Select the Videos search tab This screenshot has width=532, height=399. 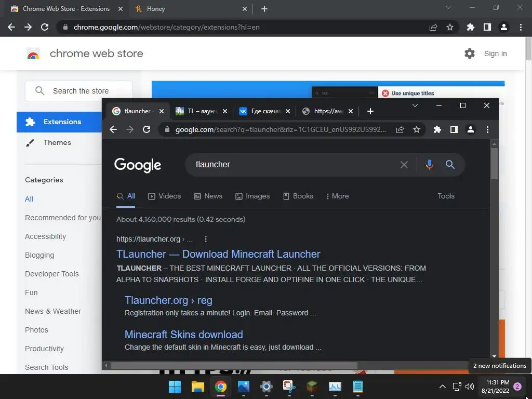click(165, 196)
